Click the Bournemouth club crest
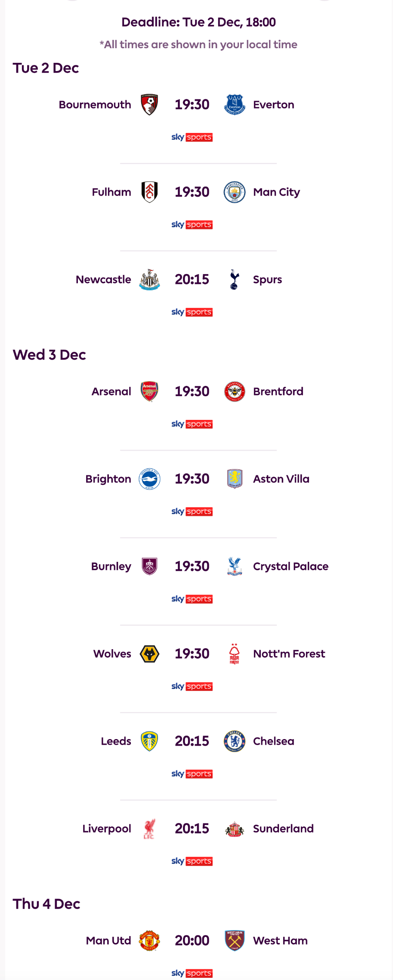This screenshot has width=393, height=980. click(149, 105)
